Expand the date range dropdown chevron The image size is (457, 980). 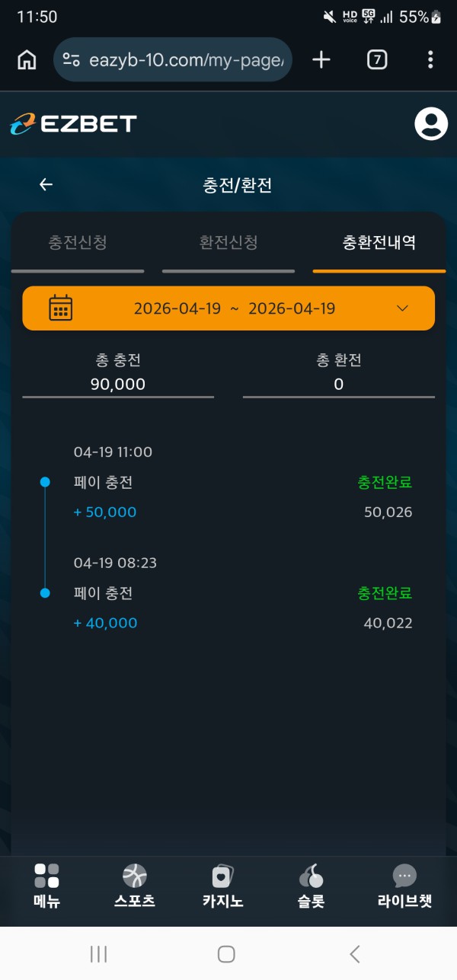[403, 308]
